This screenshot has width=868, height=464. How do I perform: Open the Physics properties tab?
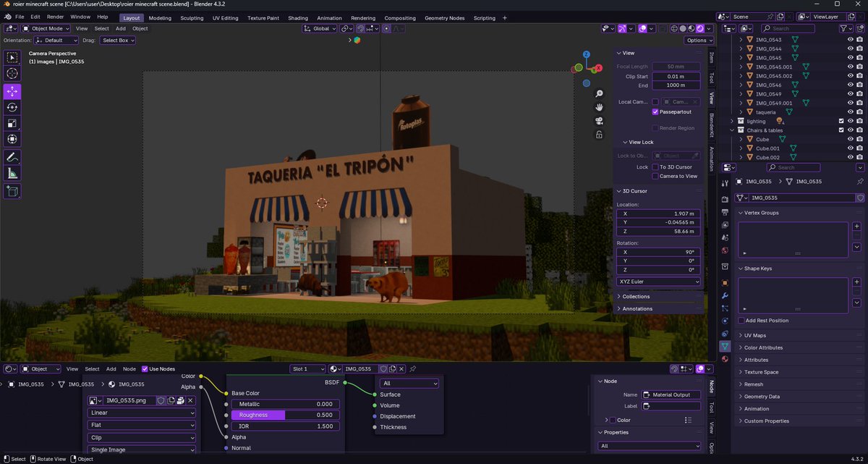[x=725, y=321]
